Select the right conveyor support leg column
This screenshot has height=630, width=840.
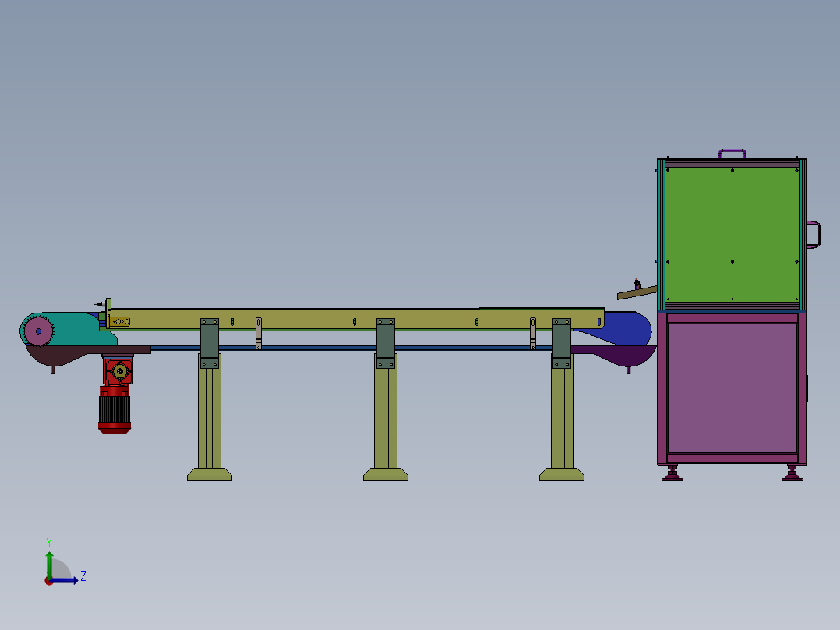tap(562, 416)
